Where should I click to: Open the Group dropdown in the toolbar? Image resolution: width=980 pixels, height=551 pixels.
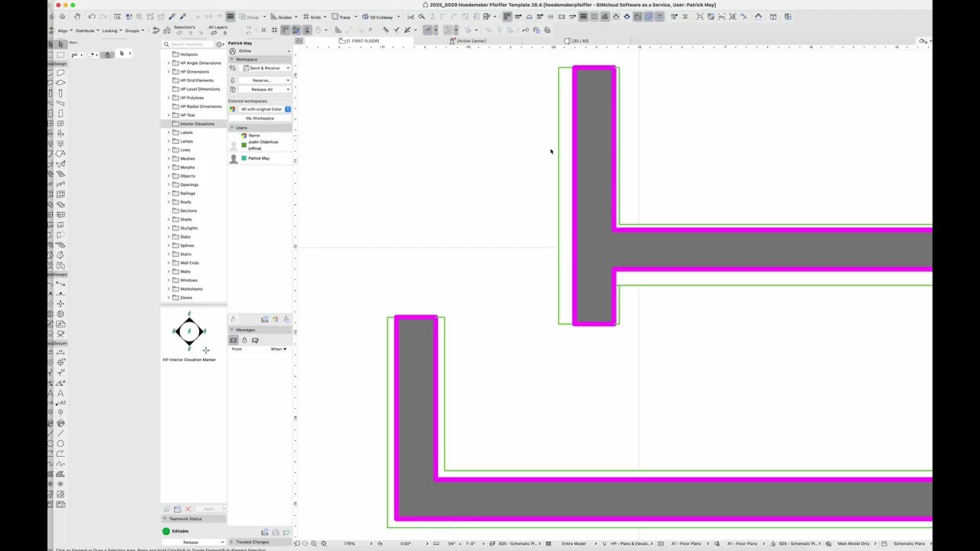[x=252, y=17]
